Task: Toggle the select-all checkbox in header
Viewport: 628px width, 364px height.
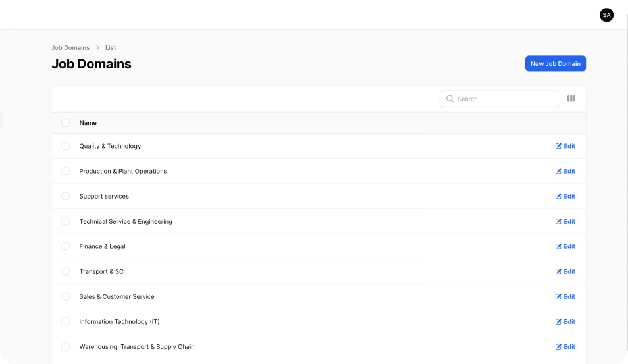Action: [x=66, y=123]
